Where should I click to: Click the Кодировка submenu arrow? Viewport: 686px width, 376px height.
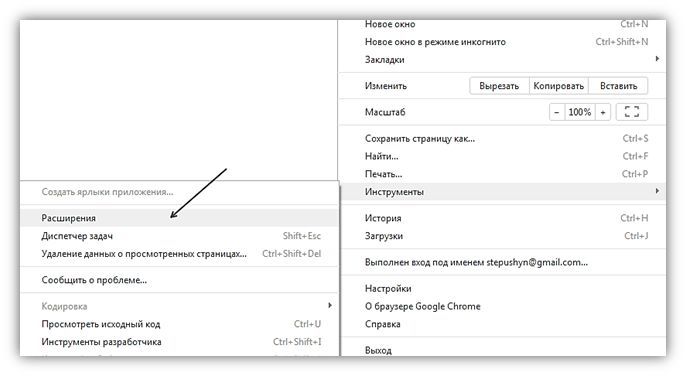330,305
